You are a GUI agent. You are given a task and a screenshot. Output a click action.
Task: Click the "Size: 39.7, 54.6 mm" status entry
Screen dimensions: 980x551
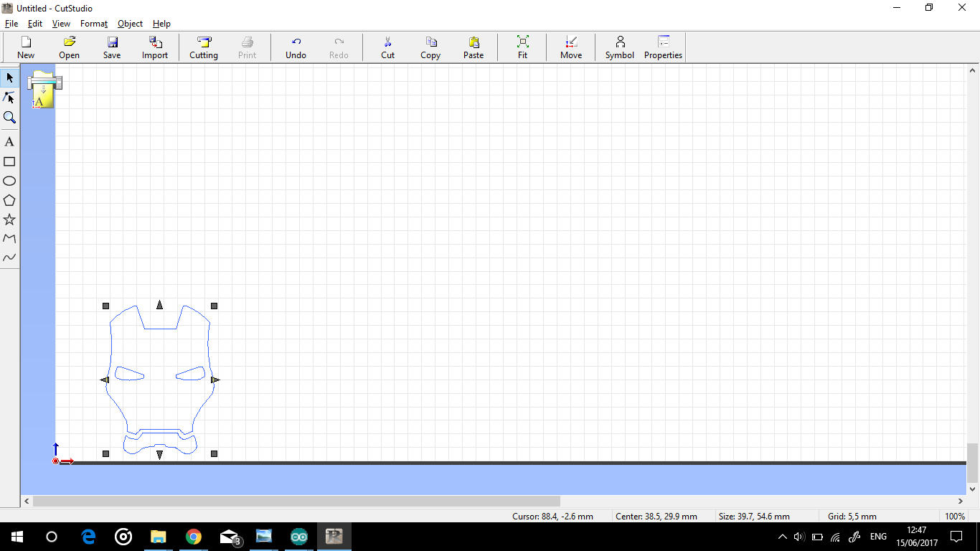point(754,516)
